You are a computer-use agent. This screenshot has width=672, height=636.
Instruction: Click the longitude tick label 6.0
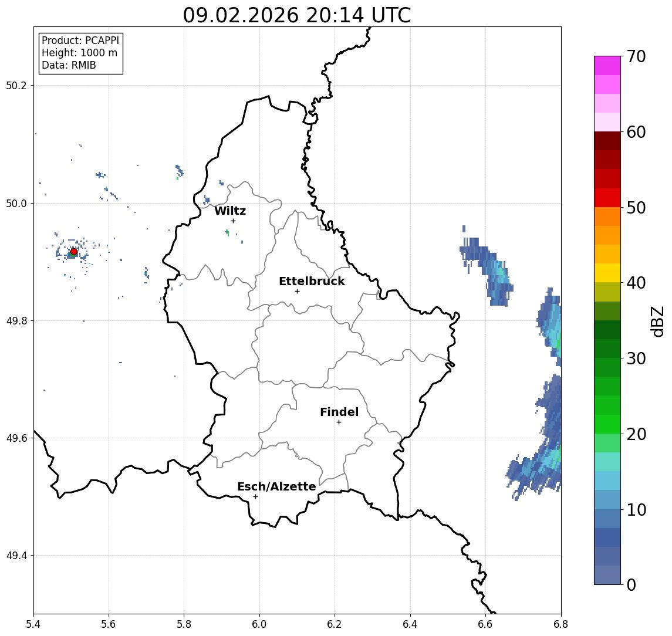259,624
